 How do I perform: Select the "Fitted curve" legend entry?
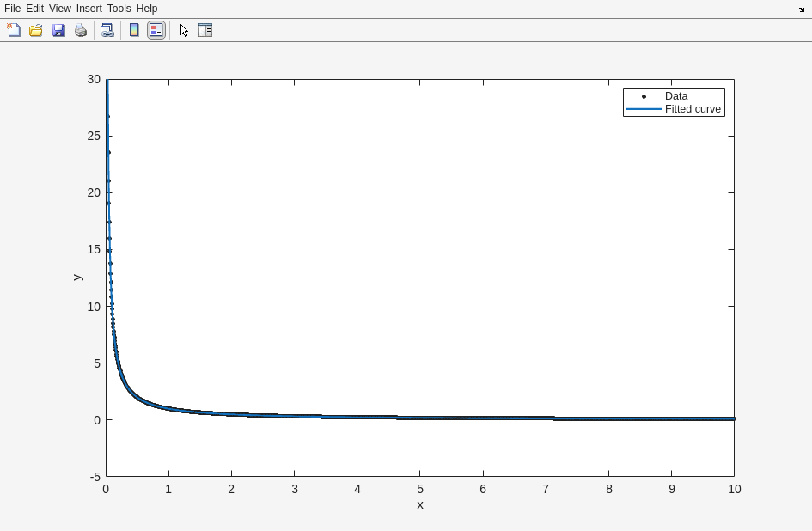pos(693,109)
